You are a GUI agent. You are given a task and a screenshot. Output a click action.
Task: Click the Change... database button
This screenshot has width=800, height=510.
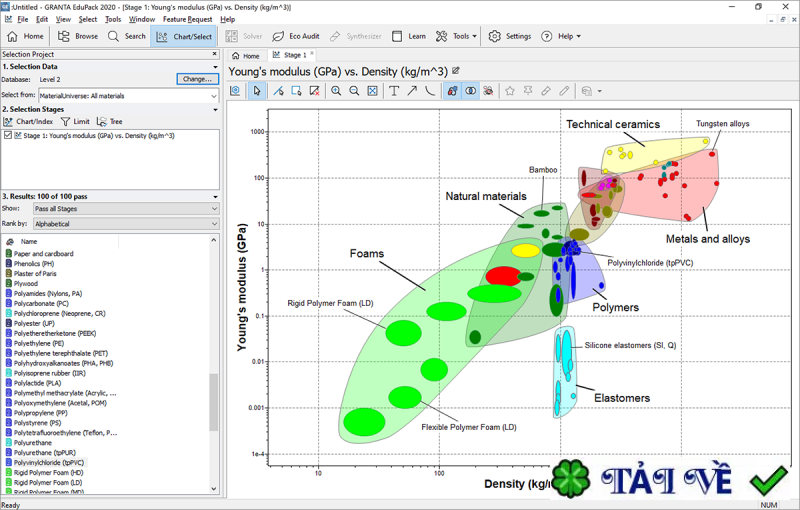tap(197, 79)
